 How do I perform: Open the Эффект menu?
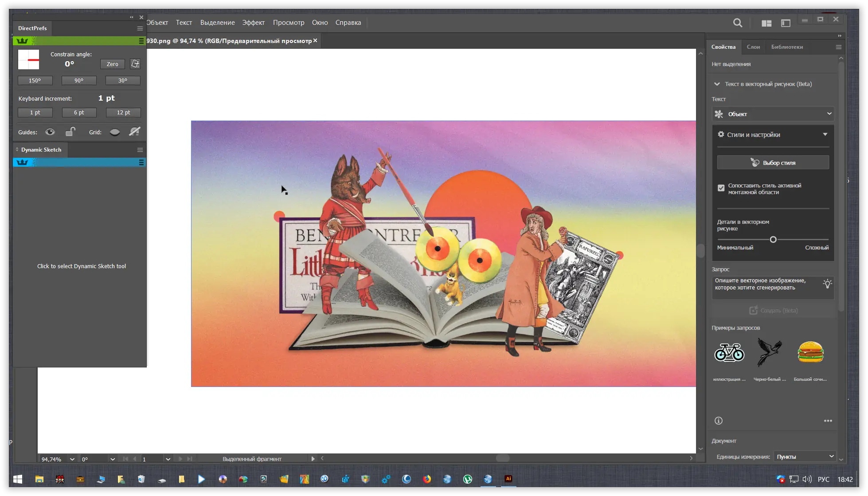(x=253, y=22)
